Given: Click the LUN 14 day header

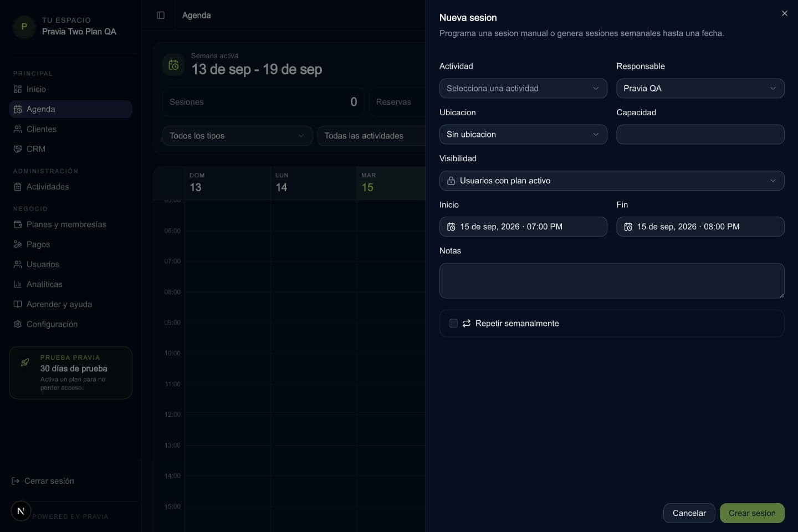Looking at the screenshot, I should 314,183.
